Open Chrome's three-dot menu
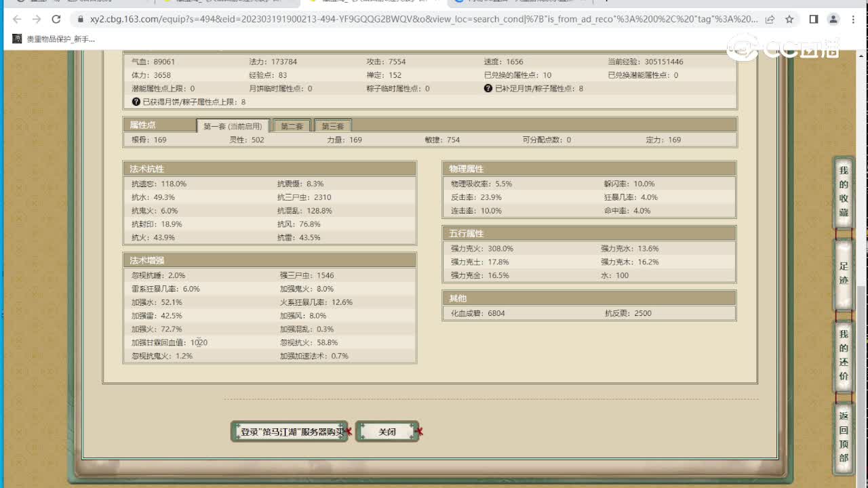 click(854, 20)
